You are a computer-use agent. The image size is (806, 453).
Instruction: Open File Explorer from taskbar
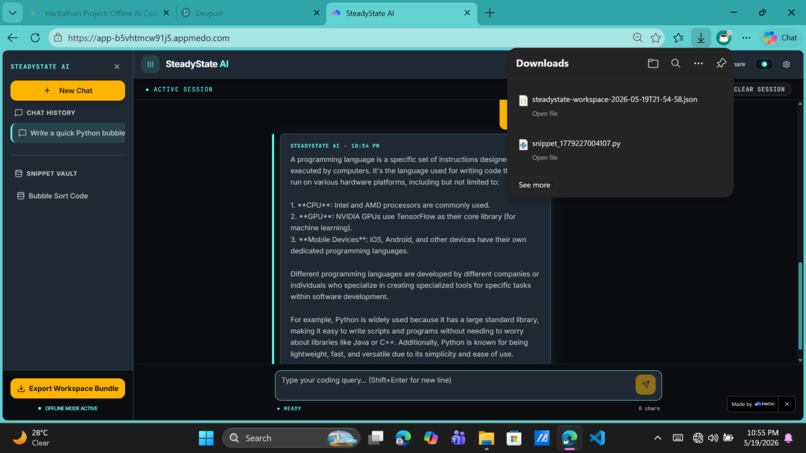click(486, 438)
